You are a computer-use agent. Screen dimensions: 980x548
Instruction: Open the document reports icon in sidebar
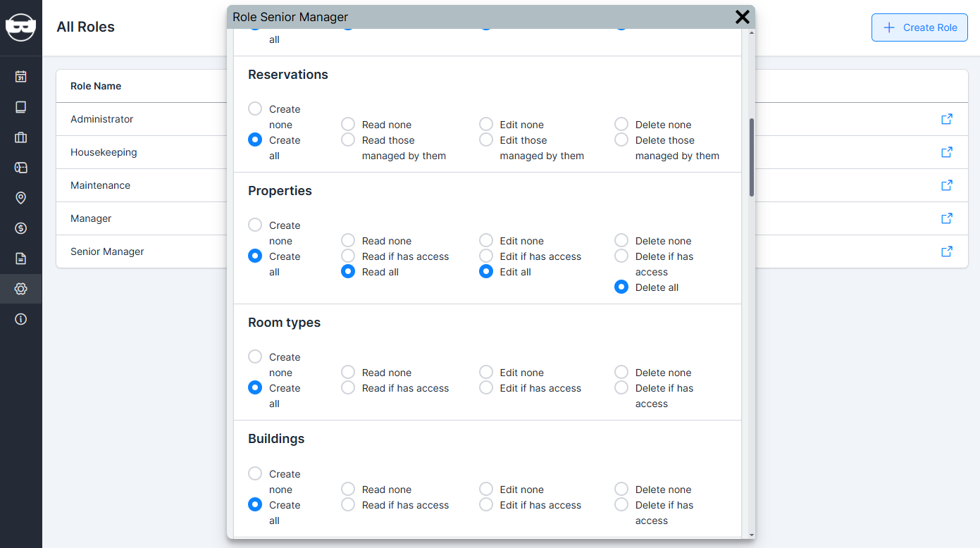[20, 259]
